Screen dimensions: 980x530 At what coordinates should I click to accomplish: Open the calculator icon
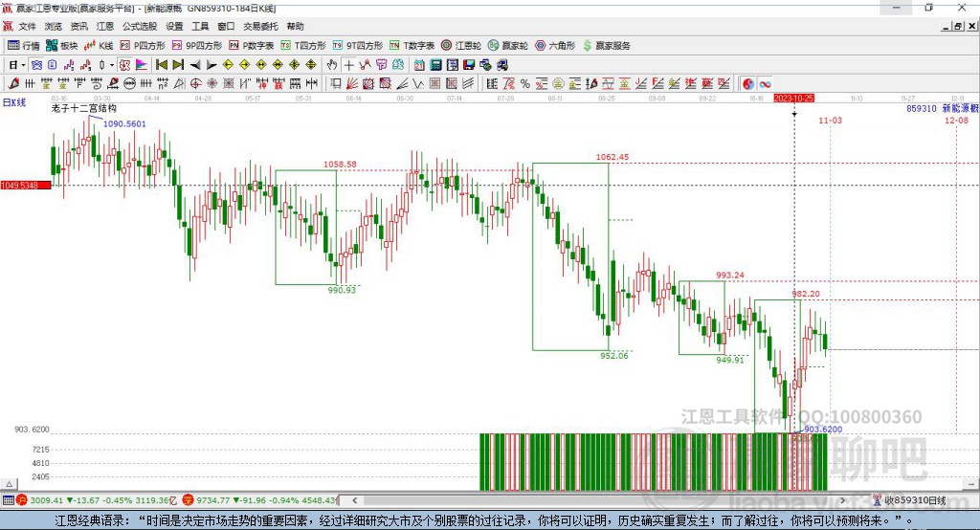point(435,65)
